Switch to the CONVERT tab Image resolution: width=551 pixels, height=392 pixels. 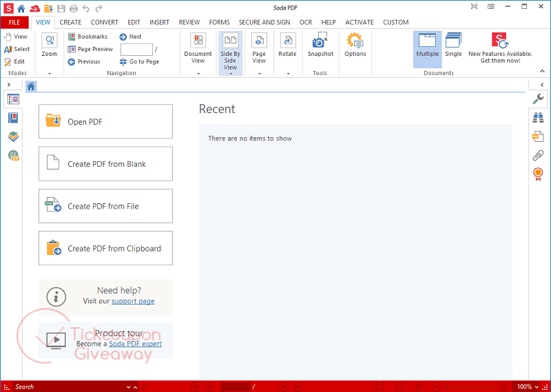tap(105, 23)
